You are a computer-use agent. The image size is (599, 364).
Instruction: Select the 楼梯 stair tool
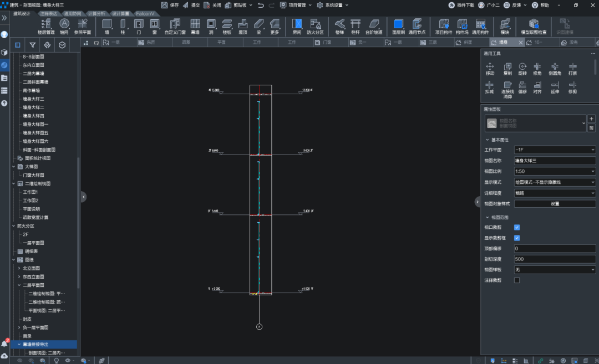click(x=339, y=27)
